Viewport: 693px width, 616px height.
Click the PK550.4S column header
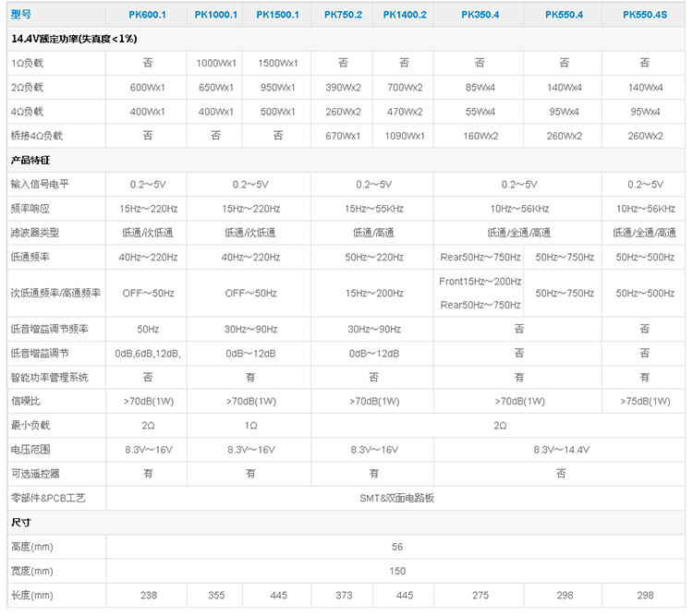pos(645,15)
